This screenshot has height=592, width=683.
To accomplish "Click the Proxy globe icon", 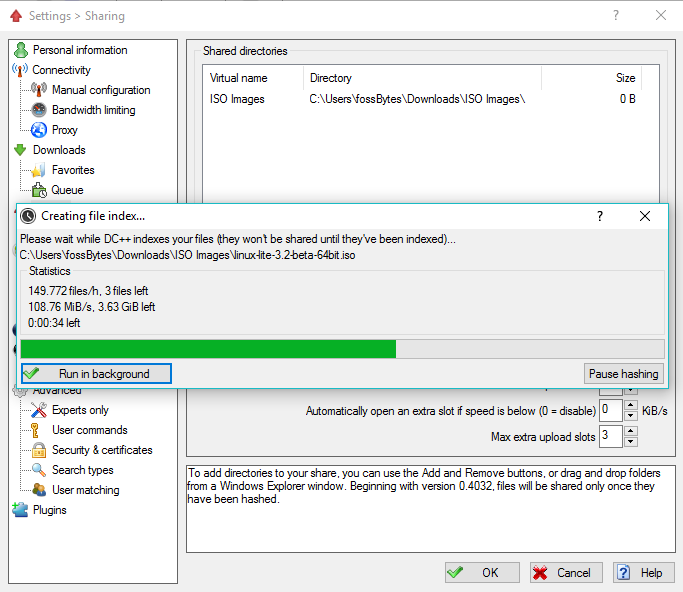I will 39,130.
